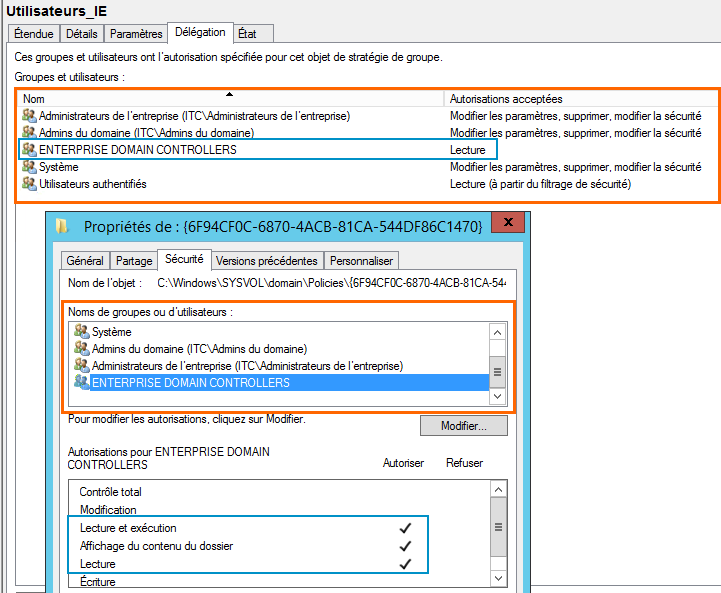Screen dimensions: 721x593
Task: Click the Autoriser checkmark for Affichage du contenu du dossier
Action: click(405, 546)
